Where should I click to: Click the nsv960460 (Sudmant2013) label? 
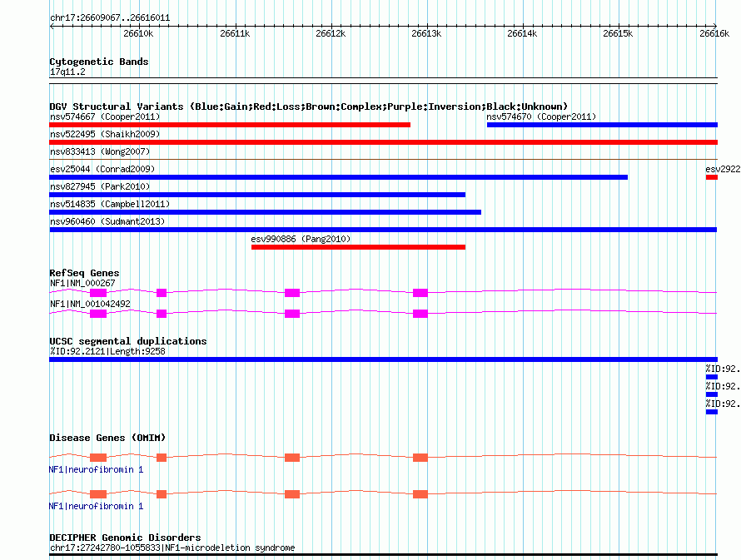pos(107,221)
